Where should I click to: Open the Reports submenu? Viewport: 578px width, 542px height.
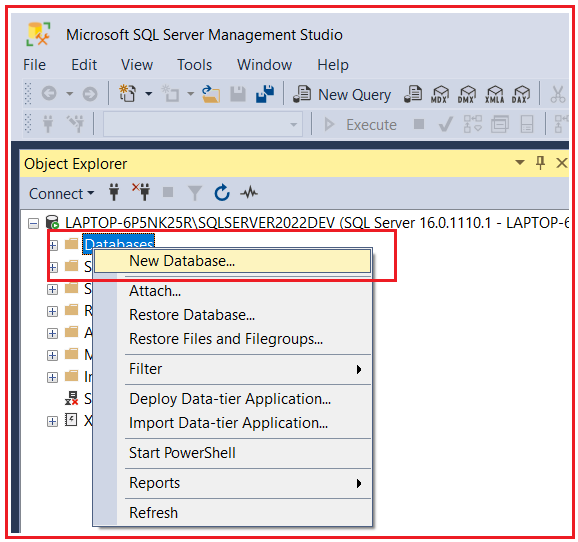pyautogui.click(x=233, y=483)
